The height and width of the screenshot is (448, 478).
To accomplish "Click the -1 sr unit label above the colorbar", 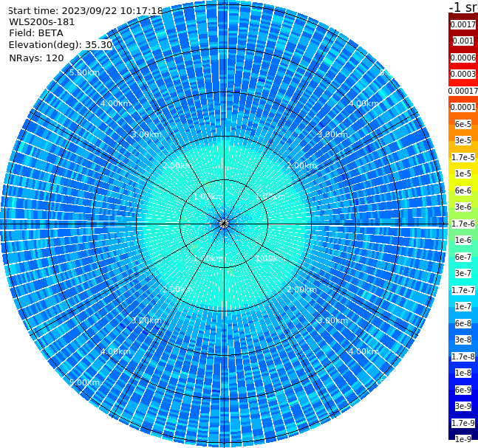I will click(463, 7).
